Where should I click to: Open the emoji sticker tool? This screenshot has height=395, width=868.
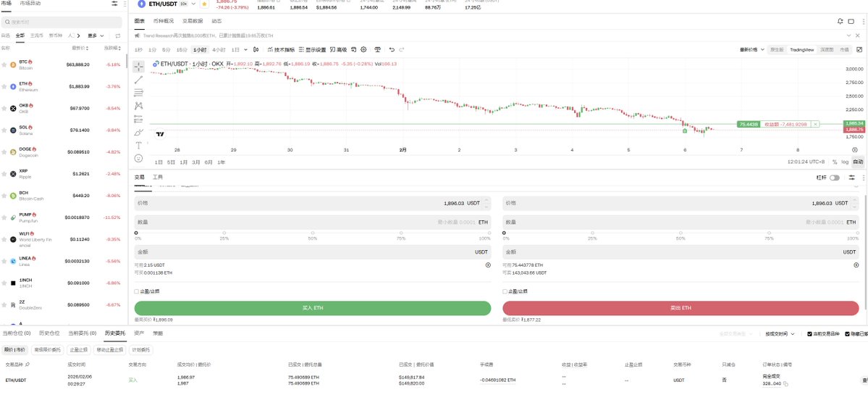138,158
